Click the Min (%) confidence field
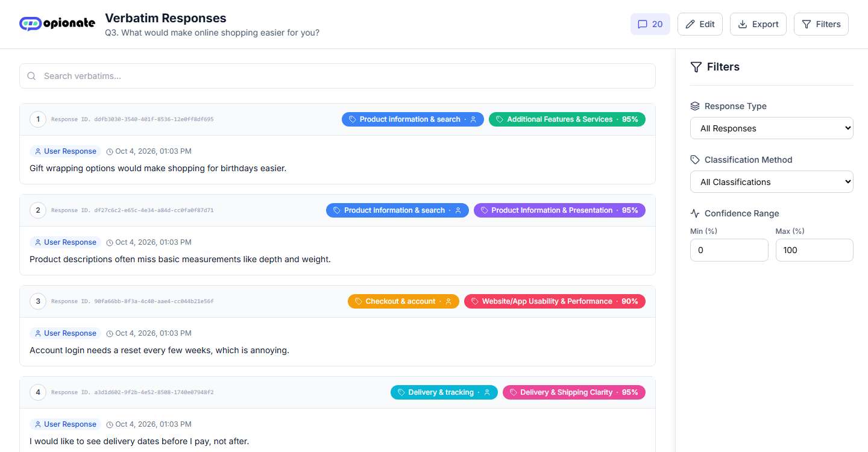 click(729, 250)
